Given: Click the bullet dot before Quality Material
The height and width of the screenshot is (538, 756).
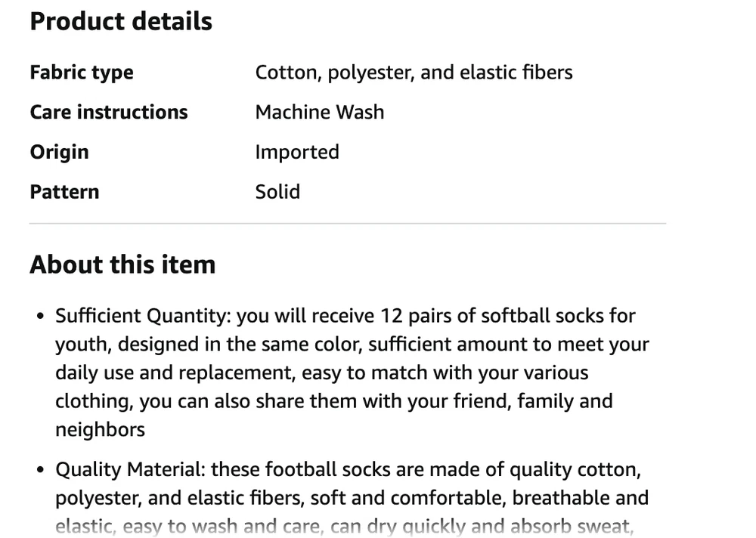Looking at the screenshot, I should pyautogui.click(x=41, y=471).
